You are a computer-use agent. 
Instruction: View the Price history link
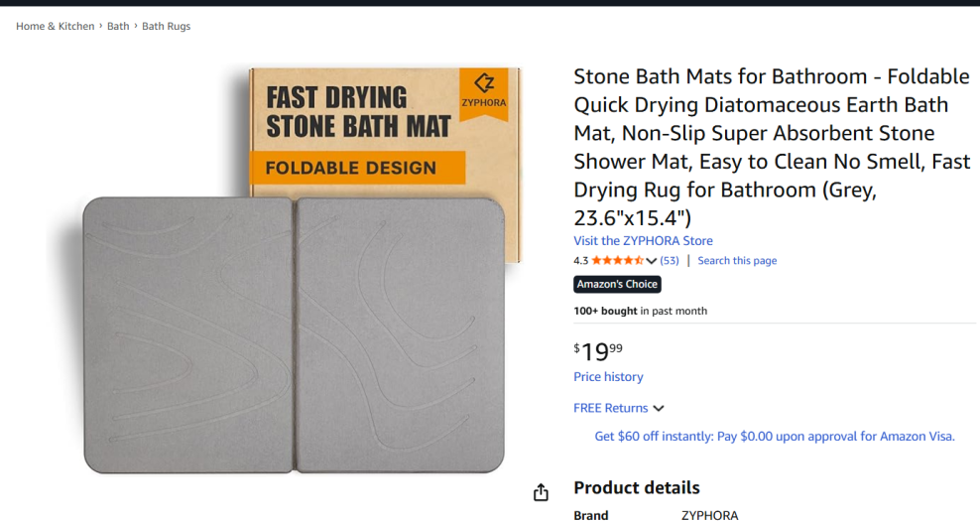(x=608, y=377)
